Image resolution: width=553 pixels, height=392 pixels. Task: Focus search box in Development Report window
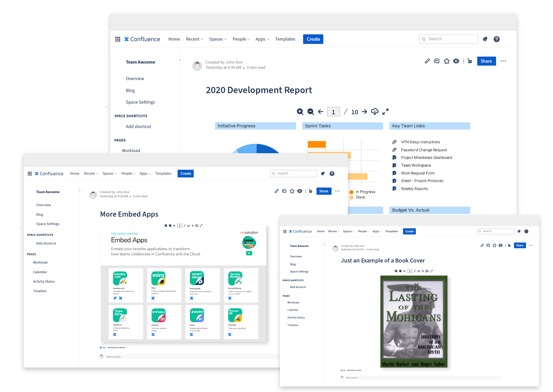tap(449, 39)
